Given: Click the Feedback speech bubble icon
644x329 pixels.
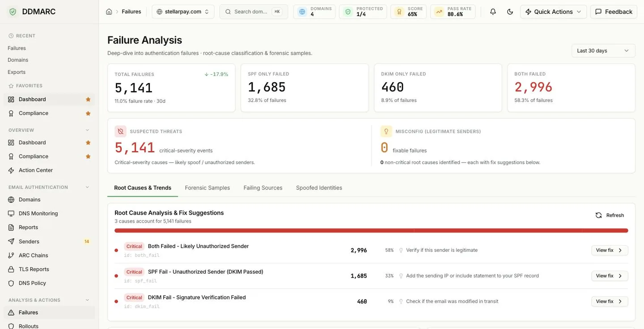Looking at the screenshot, I should pos(598,12).
